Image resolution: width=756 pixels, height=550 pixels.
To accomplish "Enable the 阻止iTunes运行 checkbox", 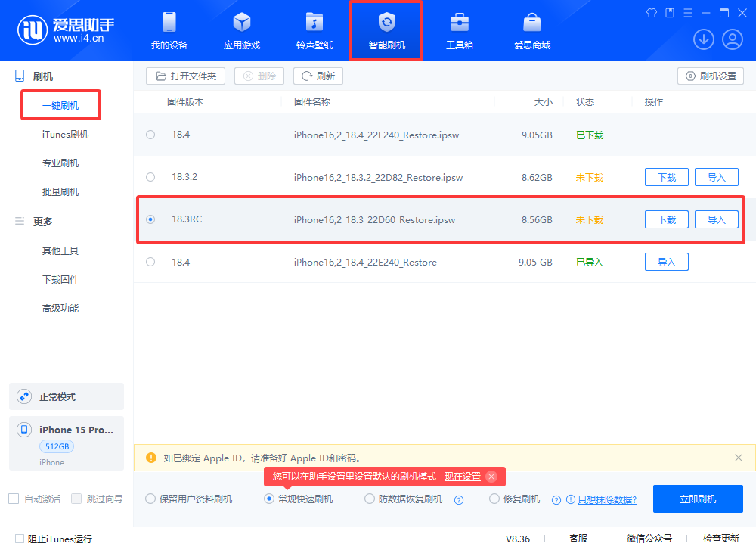I will coord(20,539).
